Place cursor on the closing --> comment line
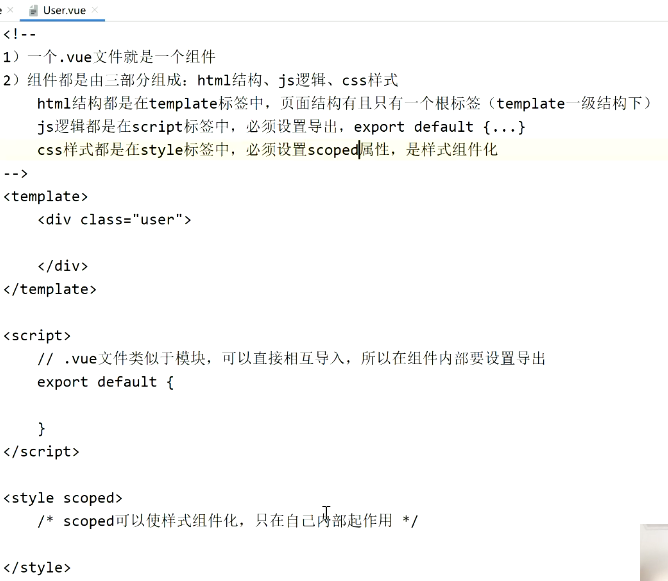 pos(16,173)
